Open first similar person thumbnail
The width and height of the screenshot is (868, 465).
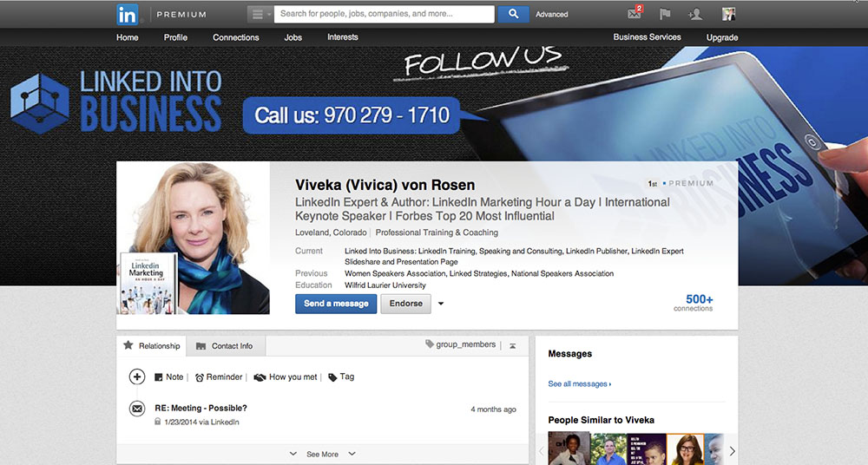569,449
